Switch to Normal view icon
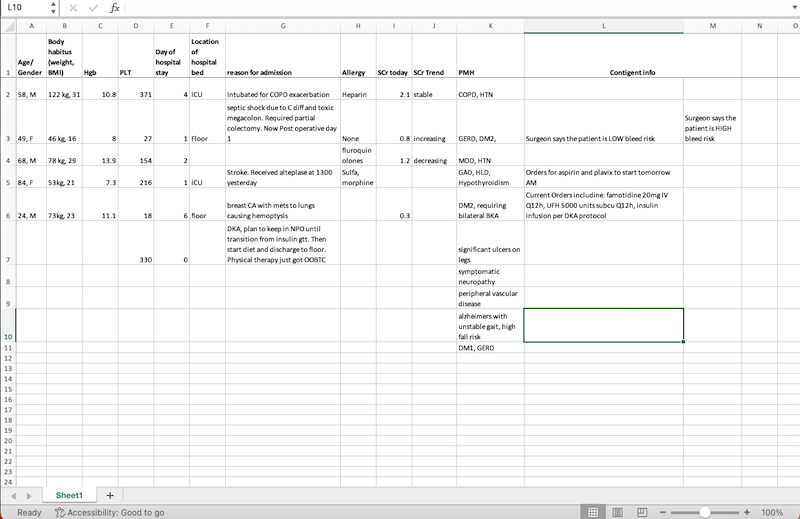The image size is (800, 519). [x=593, y=512]
